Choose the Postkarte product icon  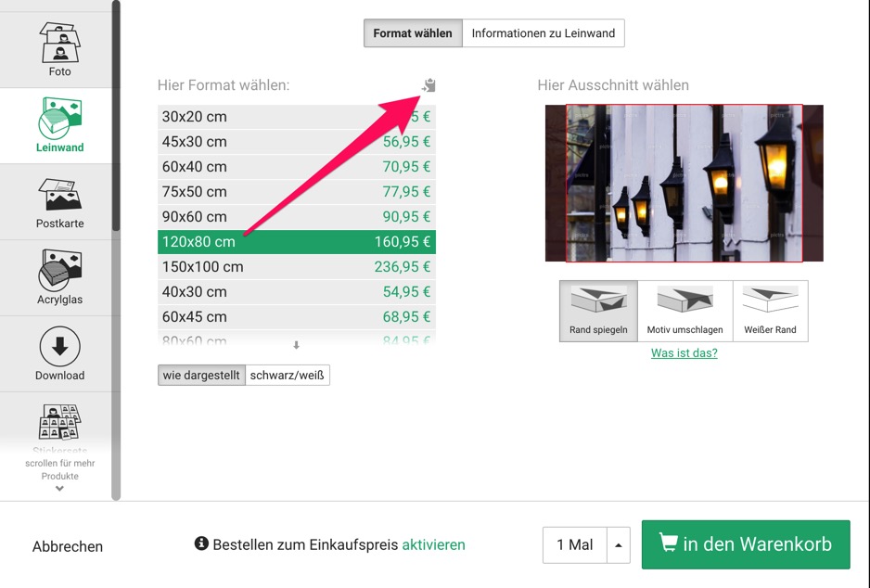coord(59,196)
